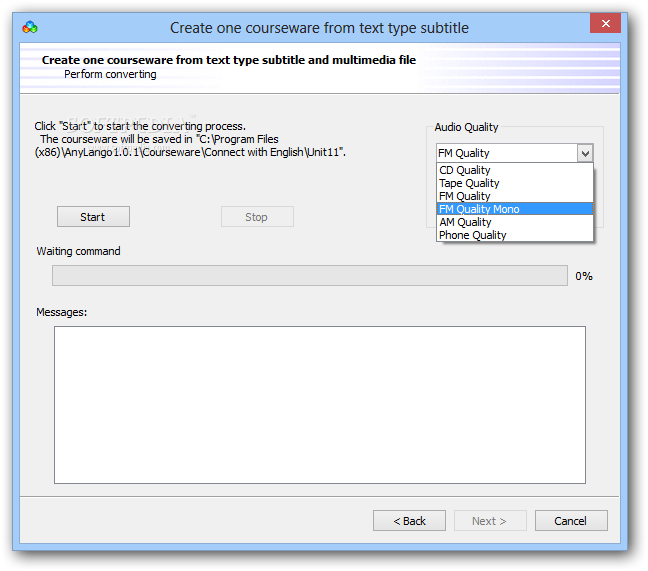Viewport: 648px width, 571px height.
Task: Cancel the courseware wizard
Action: (571, 521)
